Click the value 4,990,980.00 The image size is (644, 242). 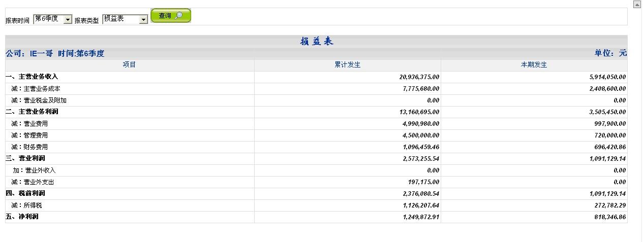421,124
